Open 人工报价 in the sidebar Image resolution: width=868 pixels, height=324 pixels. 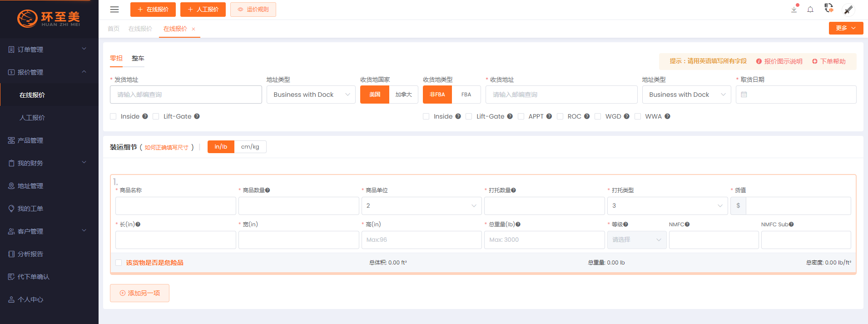coord(32,118)
